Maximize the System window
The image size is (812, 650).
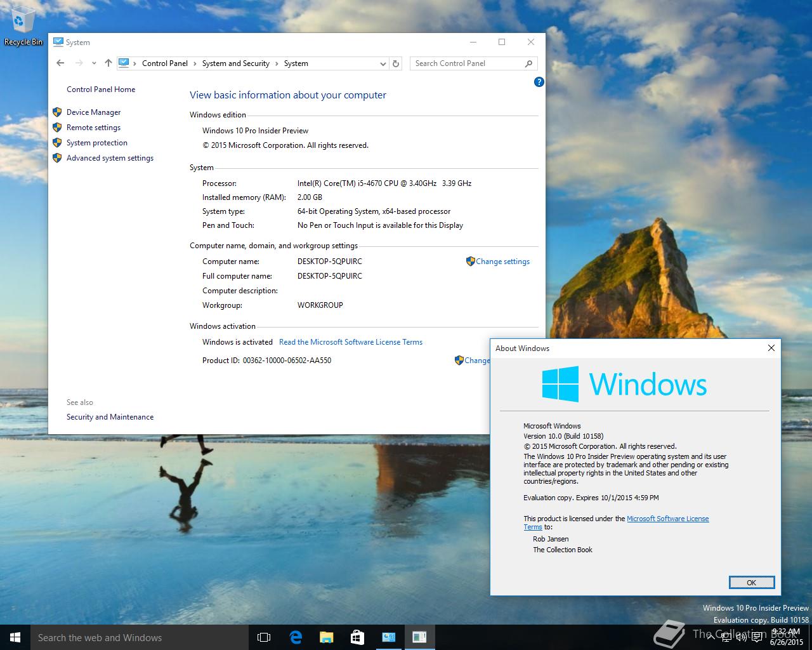[x=502, y=43]
